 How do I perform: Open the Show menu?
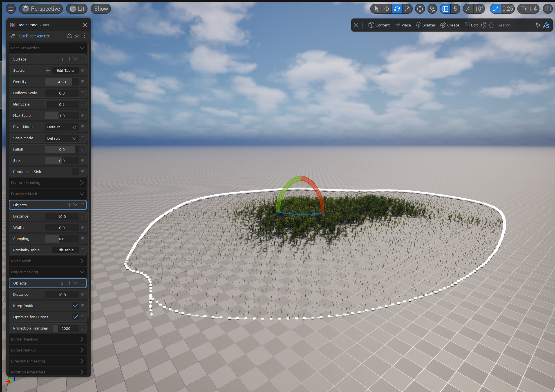[x=101, y=9]
